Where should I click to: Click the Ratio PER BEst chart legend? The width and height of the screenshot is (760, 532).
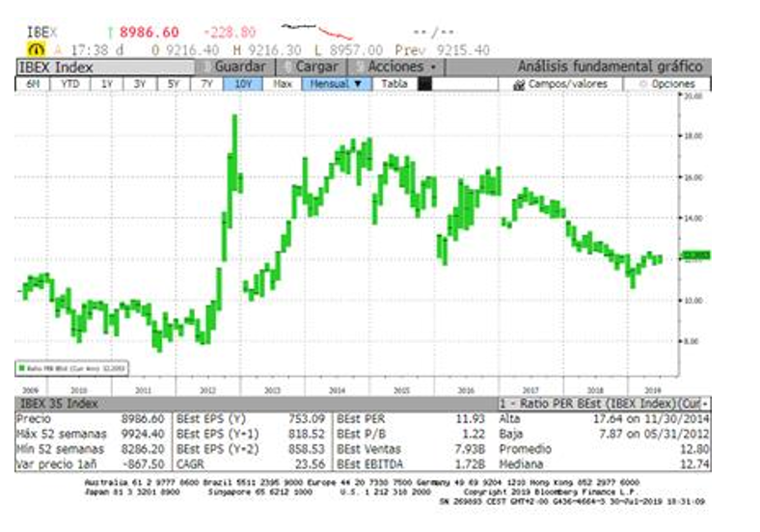[71, 369]
